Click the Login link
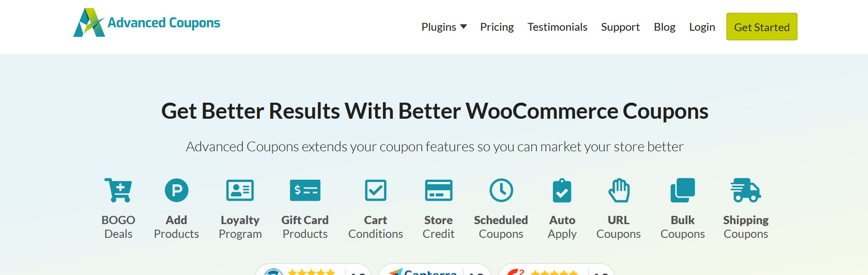The width and height of the screenshot is (868, 275). [702, 27]
